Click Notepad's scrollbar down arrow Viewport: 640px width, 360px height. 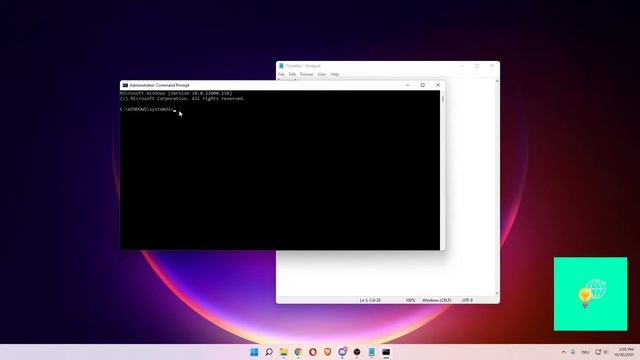click(497, 293)
